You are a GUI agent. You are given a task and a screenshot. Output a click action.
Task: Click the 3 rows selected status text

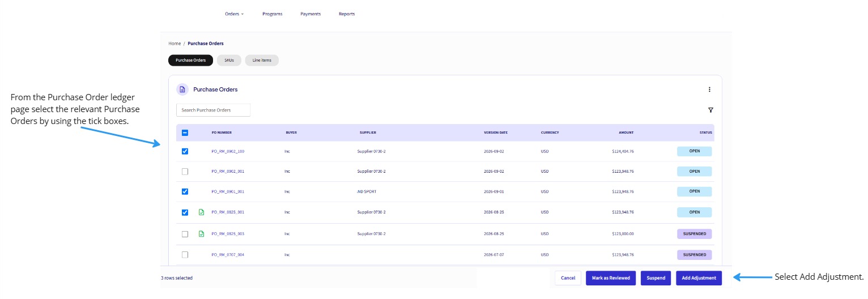pyautogui.click(x=177, y=278)
